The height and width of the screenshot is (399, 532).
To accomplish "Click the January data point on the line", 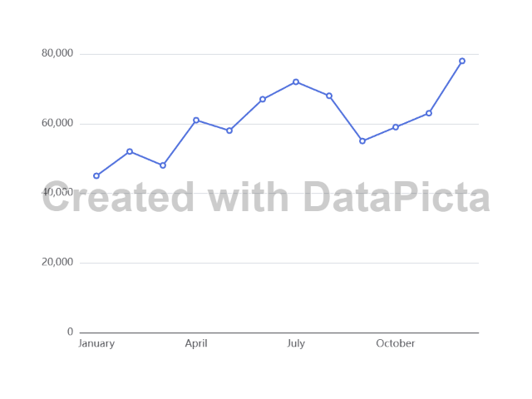I will click(x=96, y=175).
